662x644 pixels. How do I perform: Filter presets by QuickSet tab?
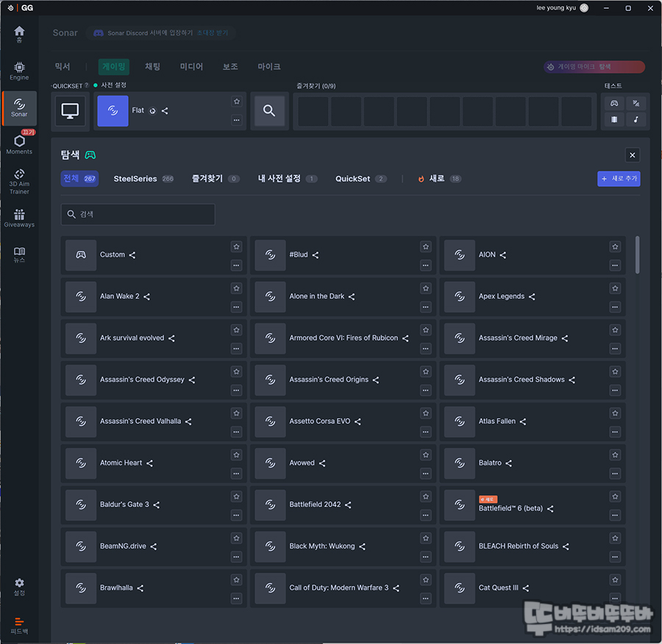click(361, 179)
